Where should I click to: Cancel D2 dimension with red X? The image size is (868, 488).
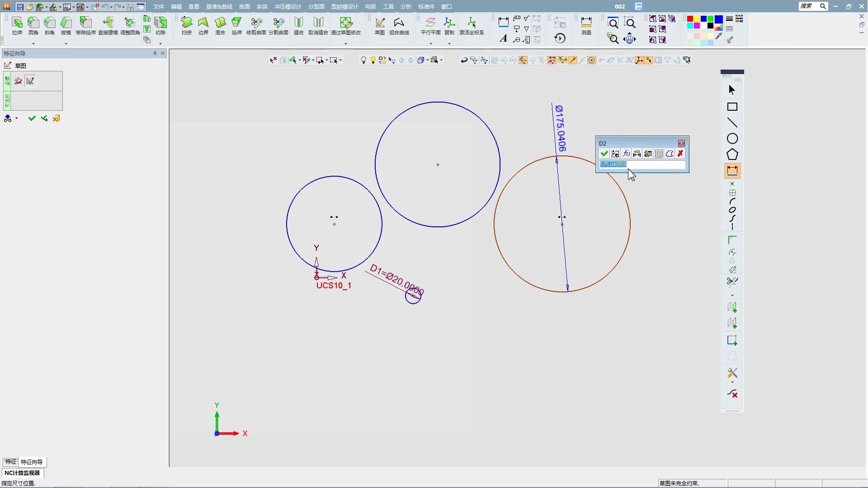pyautogui.click(x=680, y=154)
